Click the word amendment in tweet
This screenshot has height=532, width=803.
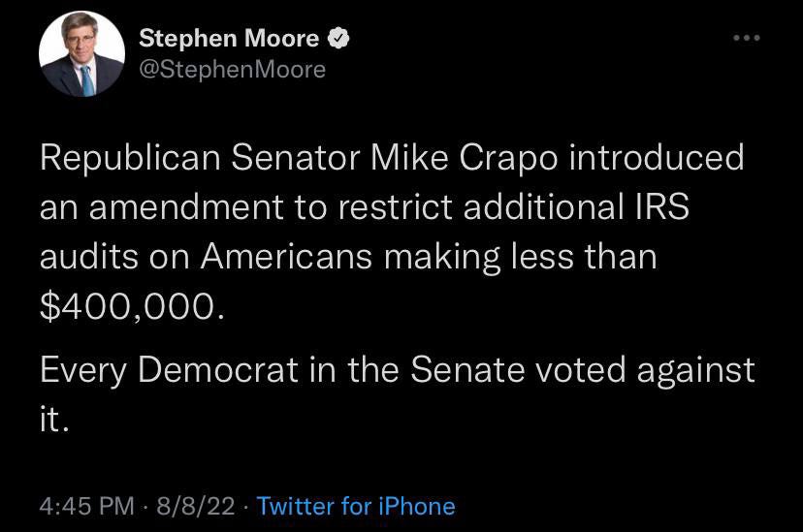[186, 206]
